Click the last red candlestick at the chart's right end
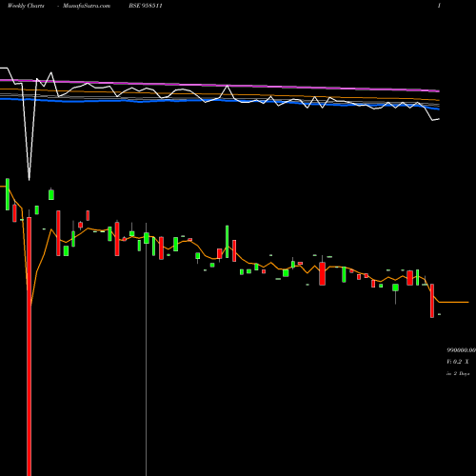This screenshot has width=476, height=476. (432, 301)
